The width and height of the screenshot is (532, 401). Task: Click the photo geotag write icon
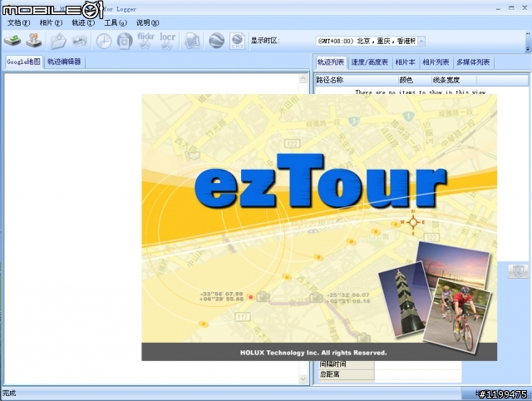(125, 42)
